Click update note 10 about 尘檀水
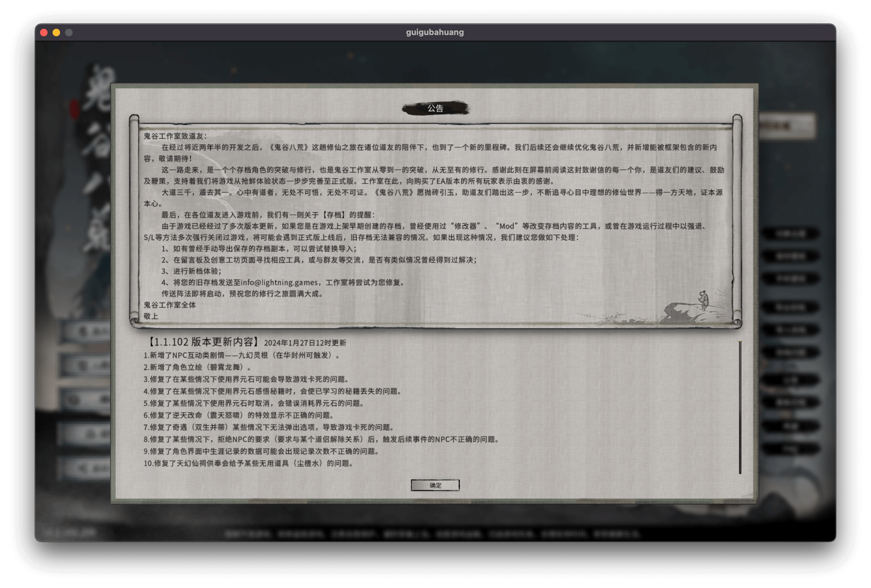The width and height of the screenshot is (871, 588). [x=248, y=463]
